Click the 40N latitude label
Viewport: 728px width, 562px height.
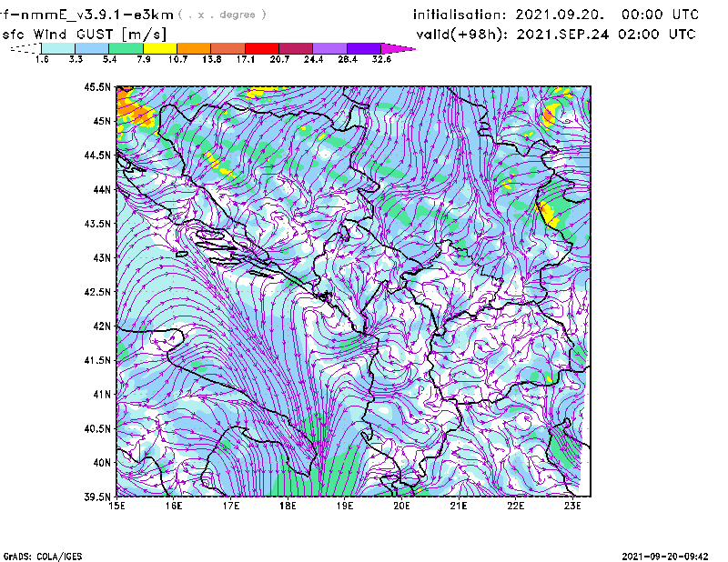tap(102, 463)
